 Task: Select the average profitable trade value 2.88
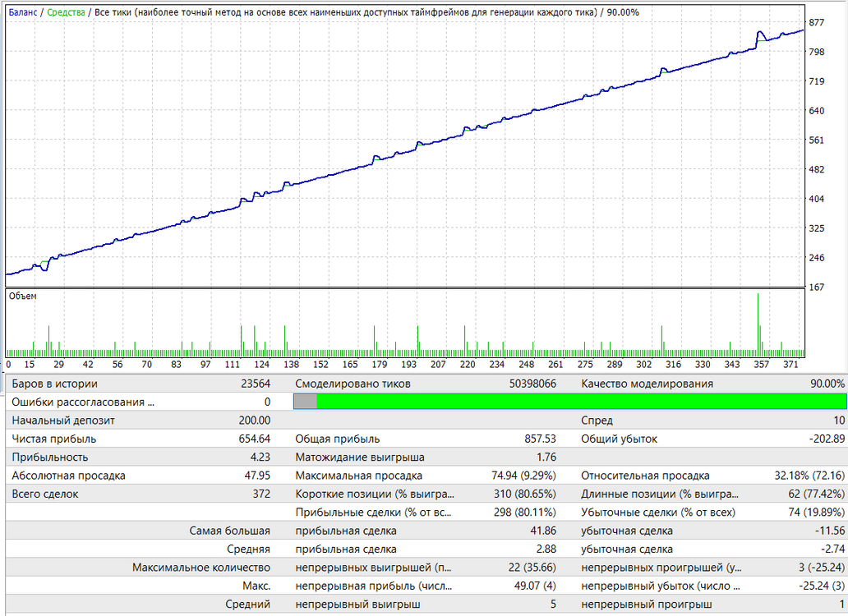(x=546, y=549)
